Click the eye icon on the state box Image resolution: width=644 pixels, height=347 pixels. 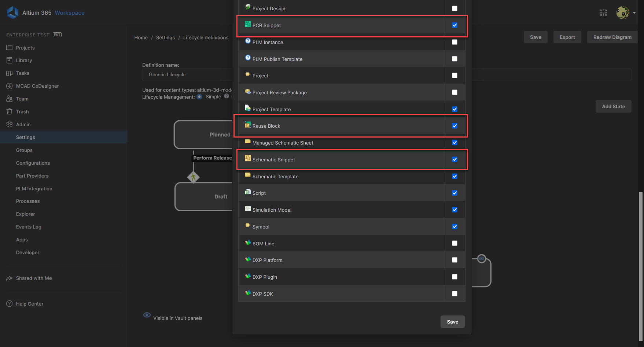point(482,259)
